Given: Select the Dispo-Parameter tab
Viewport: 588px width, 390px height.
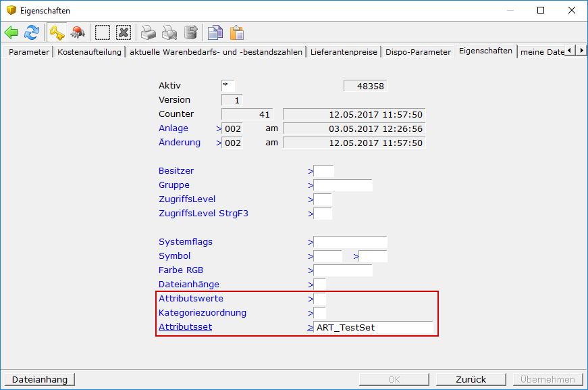Looking at the screenshot, I should 418,52.
